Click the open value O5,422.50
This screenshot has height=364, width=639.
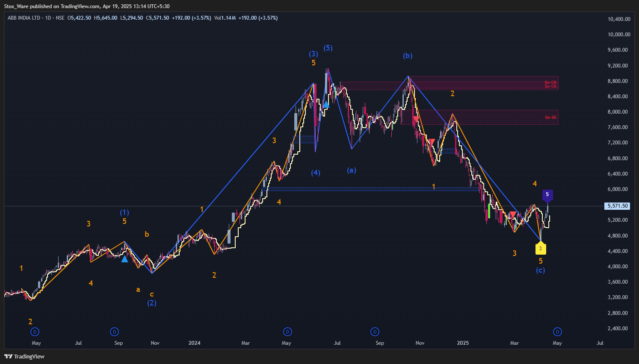(79, 18)
